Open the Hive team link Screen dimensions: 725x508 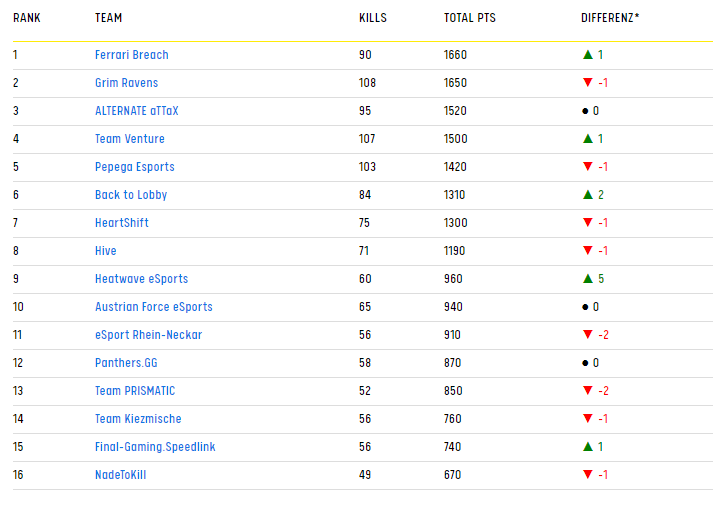(x=105, y=251)
